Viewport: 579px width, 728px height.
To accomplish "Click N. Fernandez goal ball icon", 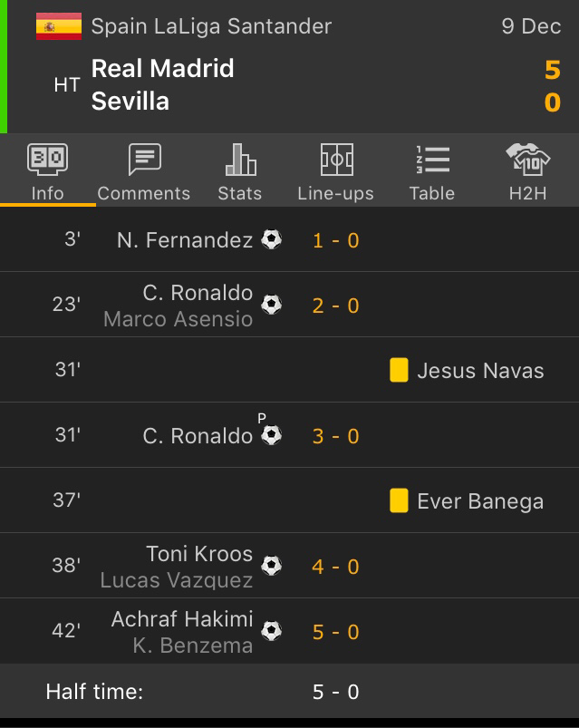I will 271,239.
